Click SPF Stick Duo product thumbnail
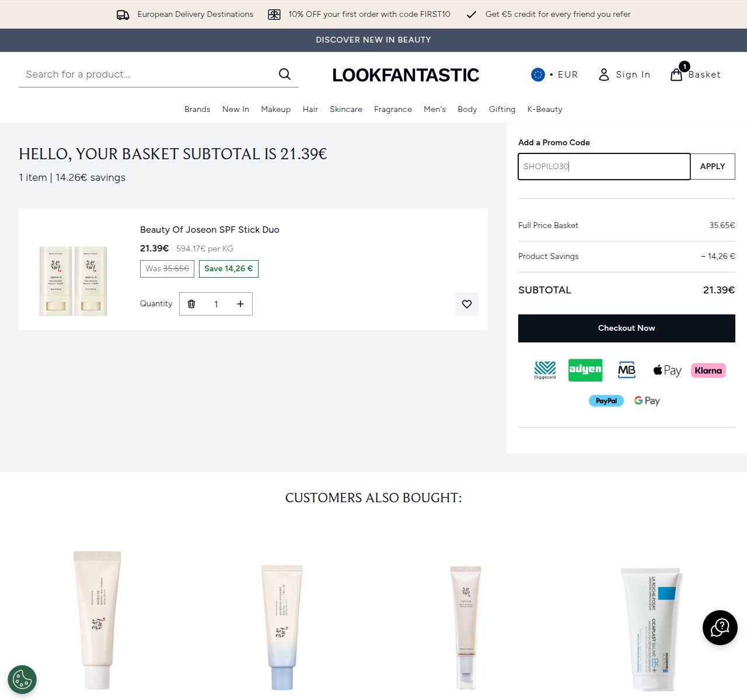This screenshot has height=700, width=747. click(74, 281)
